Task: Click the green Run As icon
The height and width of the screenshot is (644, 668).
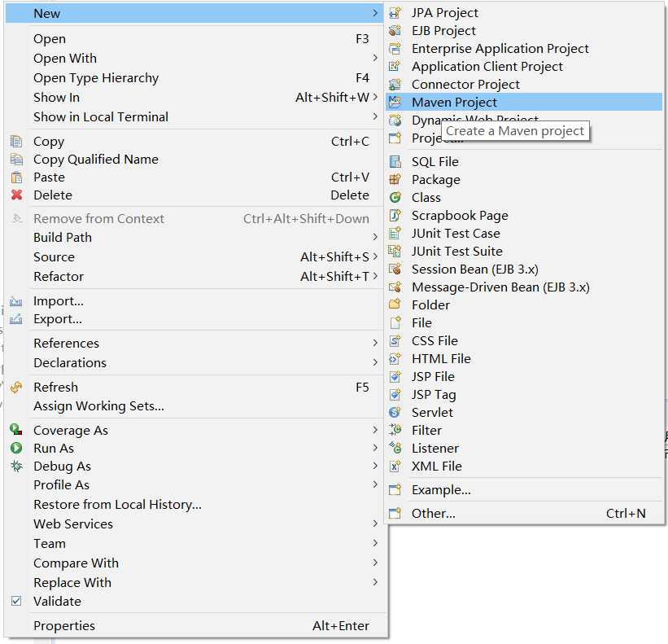Action: (x=16, y=449)
